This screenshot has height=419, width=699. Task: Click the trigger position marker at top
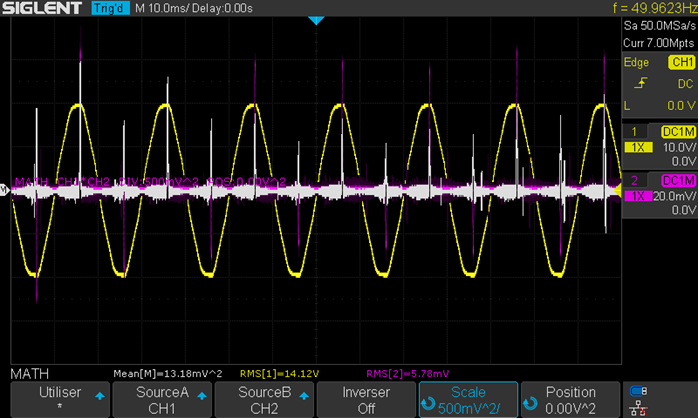click(x=316, y=21)
